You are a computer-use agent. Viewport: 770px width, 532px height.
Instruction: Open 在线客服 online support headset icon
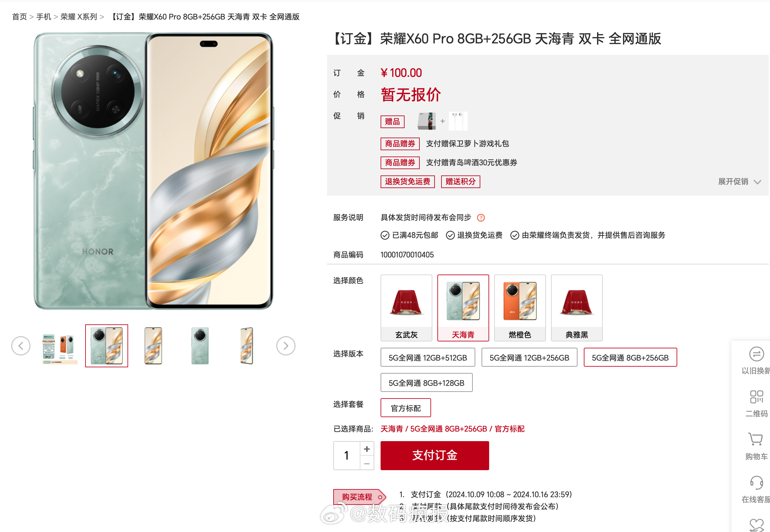point(756,482)
